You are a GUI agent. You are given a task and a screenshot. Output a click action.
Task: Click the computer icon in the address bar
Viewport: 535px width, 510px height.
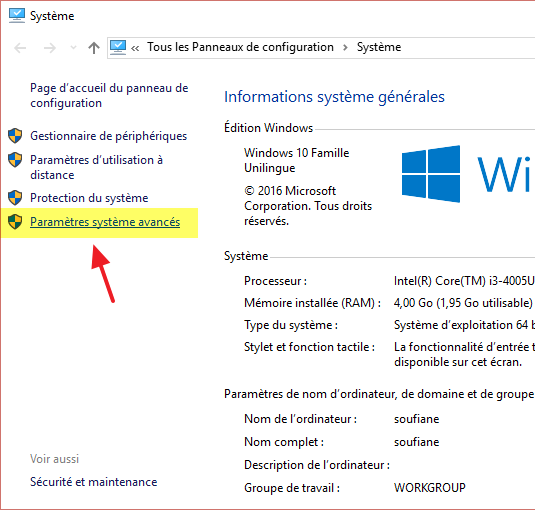[x=118, y=47]
